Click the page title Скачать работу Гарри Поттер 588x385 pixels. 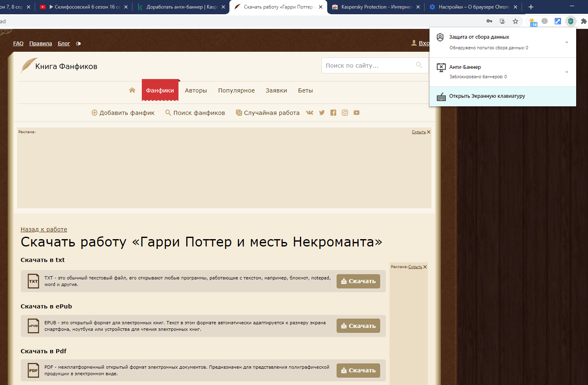(202, 242)
